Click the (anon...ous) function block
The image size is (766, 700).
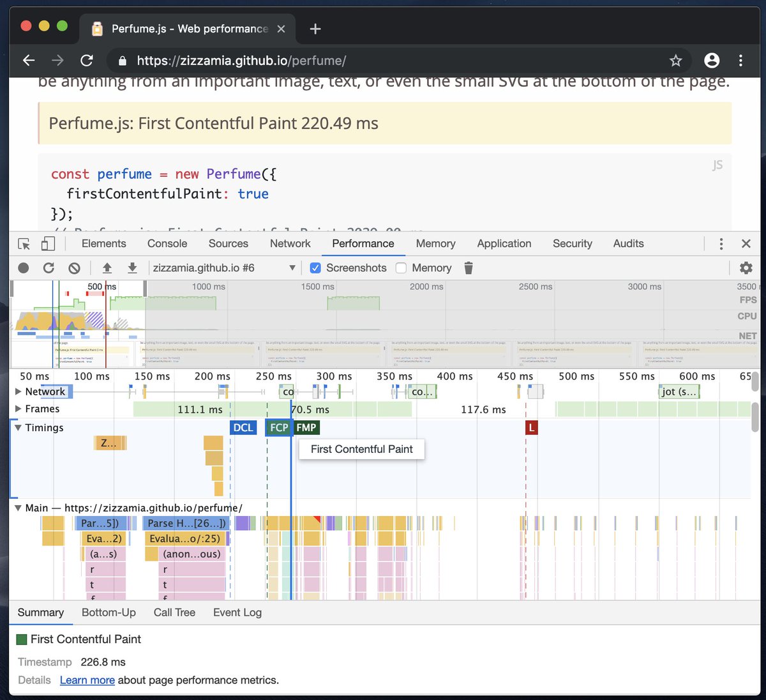click(x=191, y=554)
